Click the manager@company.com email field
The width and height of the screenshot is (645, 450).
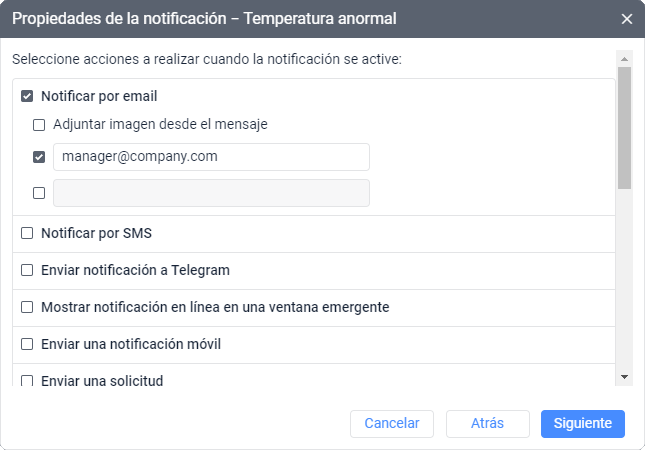point(211,157)
